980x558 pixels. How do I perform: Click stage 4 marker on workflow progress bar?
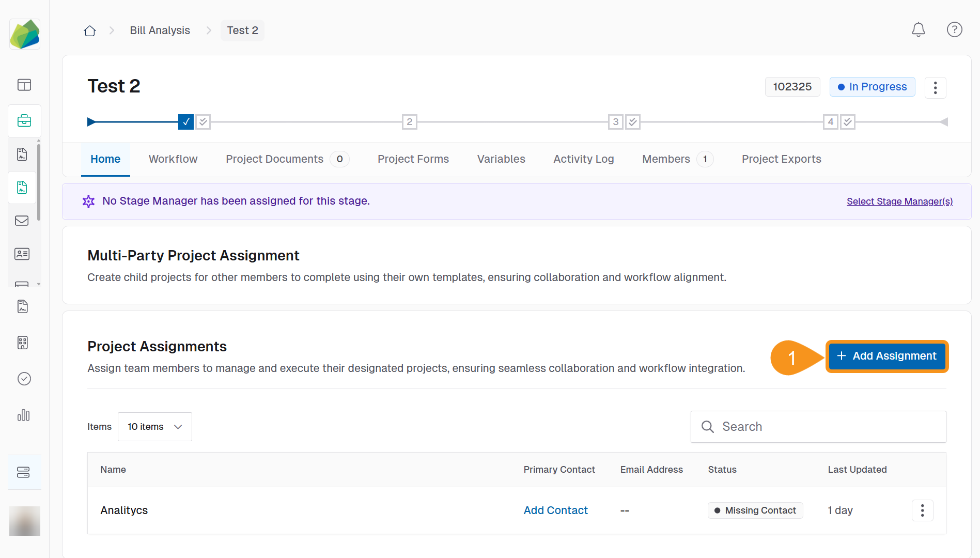pyautogui.click(x=830, y=121)
